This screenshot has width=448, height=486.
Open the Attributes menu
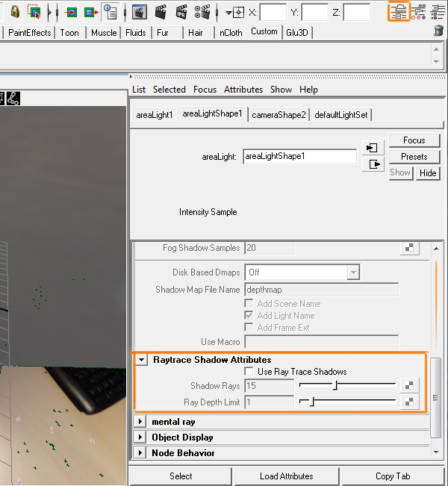pos(243,90)
